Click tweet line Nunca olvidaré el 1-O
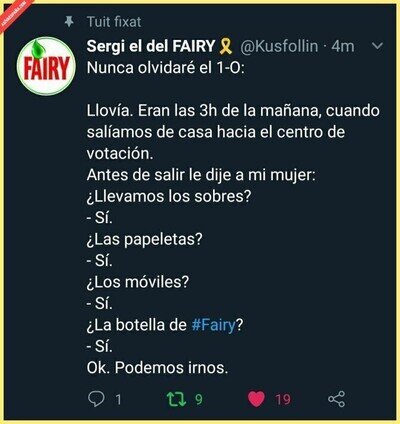Viewport: 400px width, 424px height. tap(165, 68)
